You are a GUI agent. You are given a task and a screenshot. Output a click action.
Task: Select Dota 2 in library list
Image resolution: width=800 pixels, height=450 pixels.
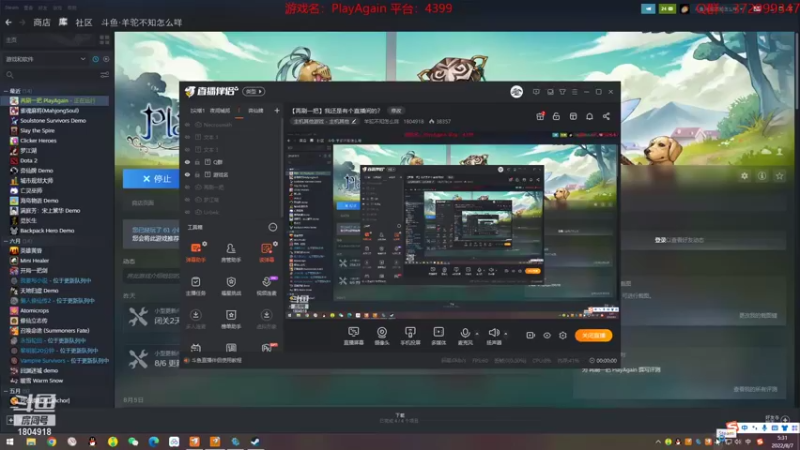[29, 160]
